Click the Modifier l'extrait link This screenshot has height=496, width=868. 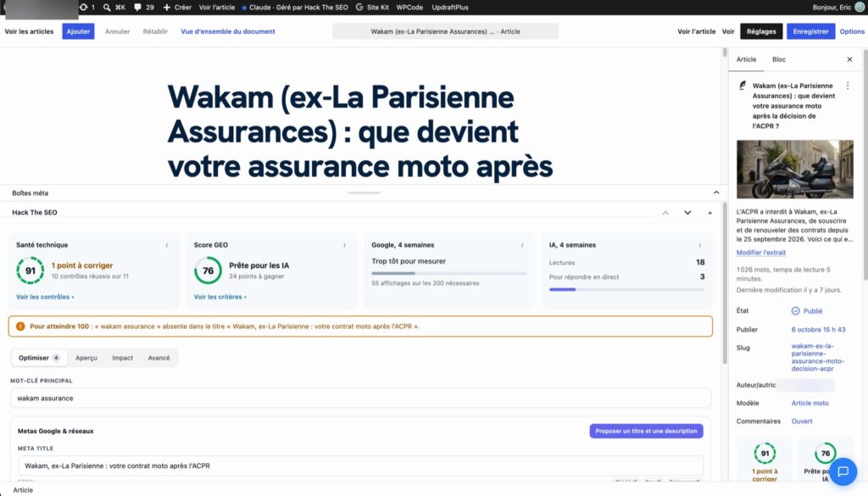[760, 253]
